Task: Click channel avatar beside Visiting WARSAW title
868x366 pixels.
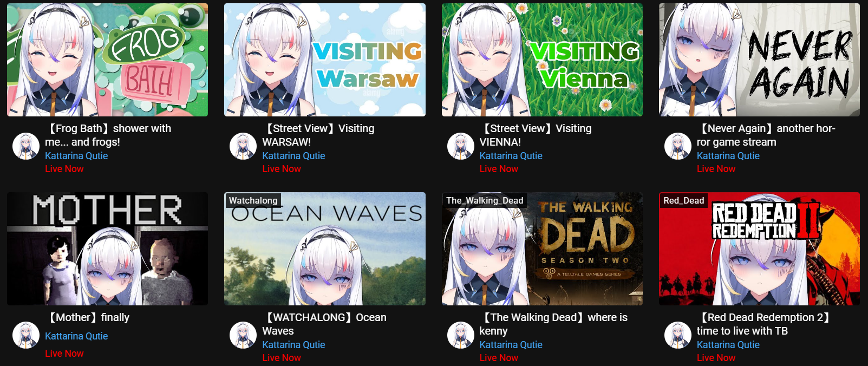Action: click(x=243, y=146)
